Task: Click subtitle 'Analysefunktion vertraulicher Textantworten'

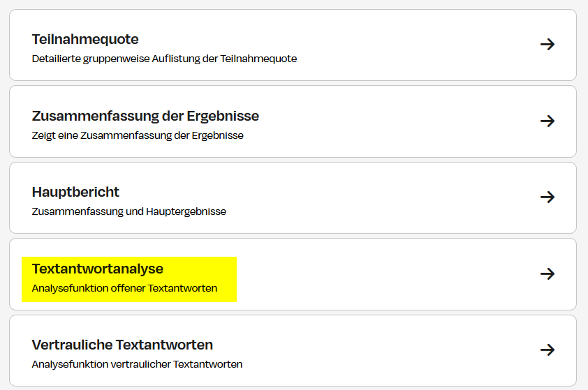Action: click(x=137, y=364)
